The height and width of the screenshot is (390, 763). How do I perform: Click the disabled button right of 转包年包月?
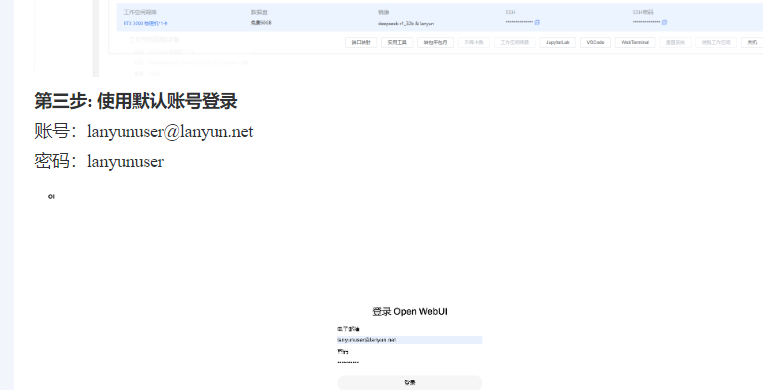[x=473, y=42]
